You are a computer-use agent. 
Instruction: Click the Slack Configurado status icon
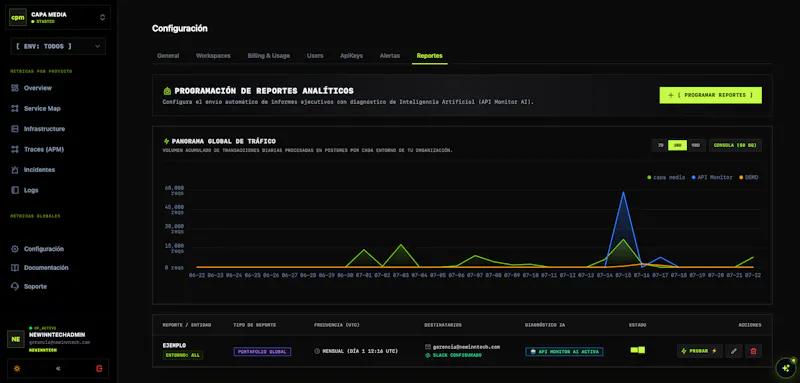(428, 355)
